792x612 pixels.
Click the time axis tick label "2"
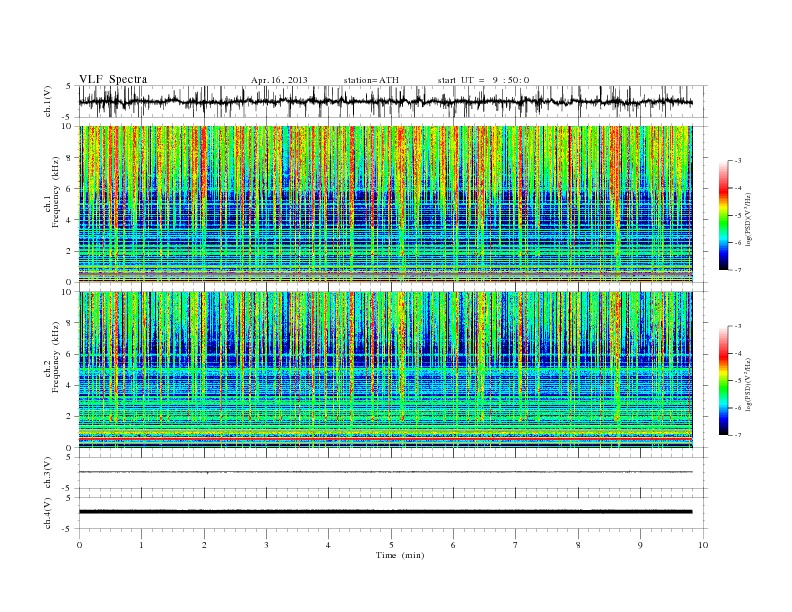tap(204, 545)
